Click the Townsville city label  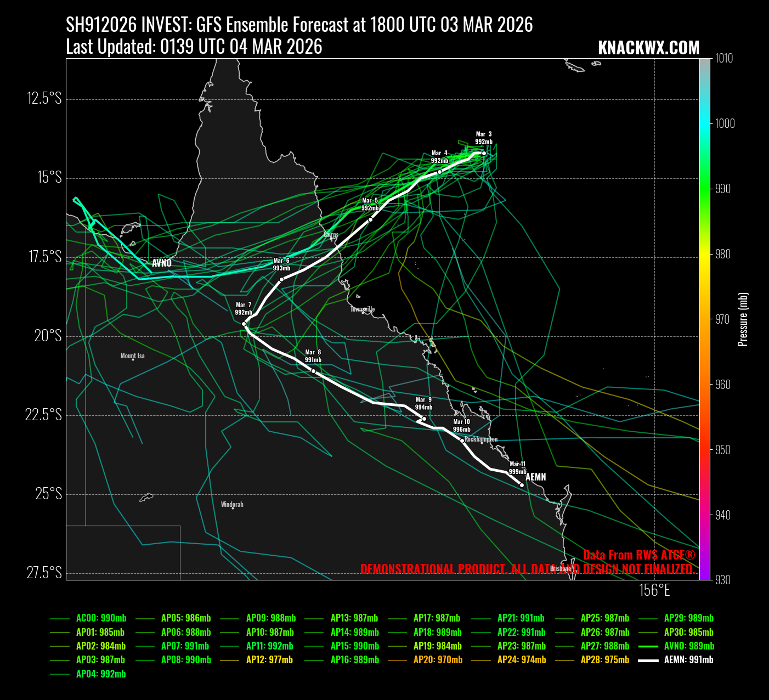363,309
